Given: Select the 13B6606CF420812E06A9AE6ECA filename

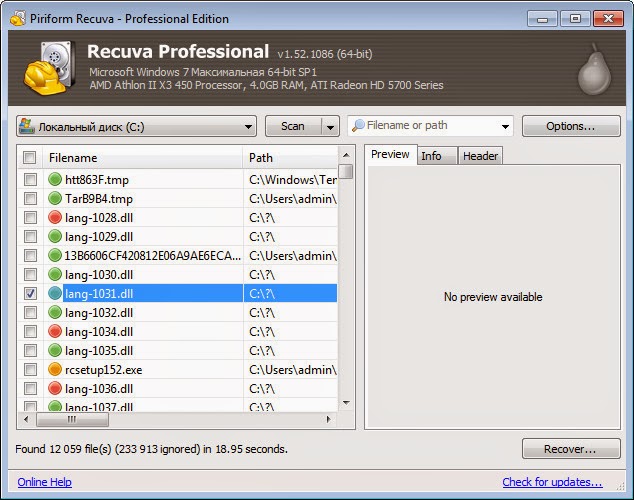Looking at the screenshot, I should point(153,255).
